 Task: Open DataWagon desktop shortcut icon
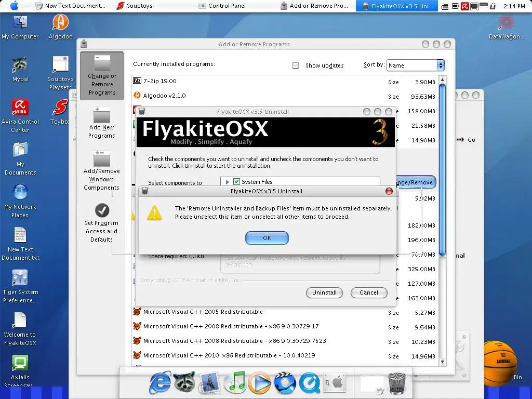(506, 28)
